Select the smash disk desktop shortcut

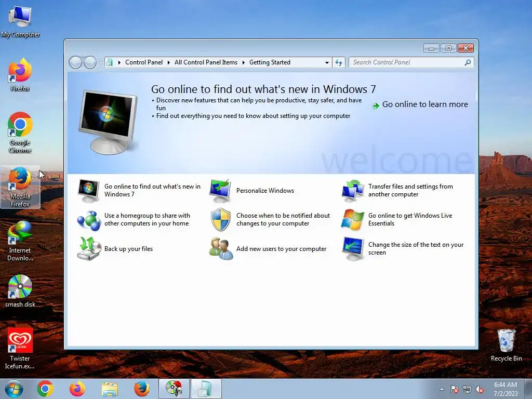20,291
